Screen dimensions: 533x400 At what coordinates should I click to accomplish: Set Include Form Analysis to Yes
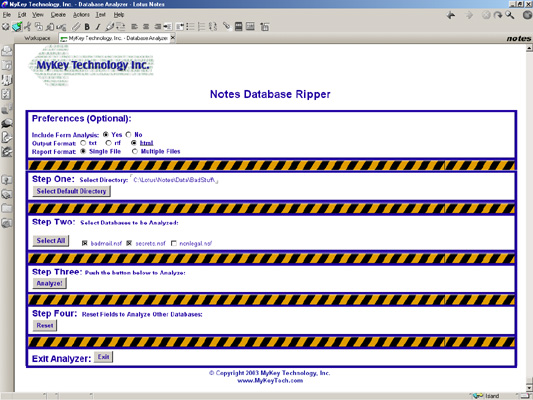click(106, 135)
